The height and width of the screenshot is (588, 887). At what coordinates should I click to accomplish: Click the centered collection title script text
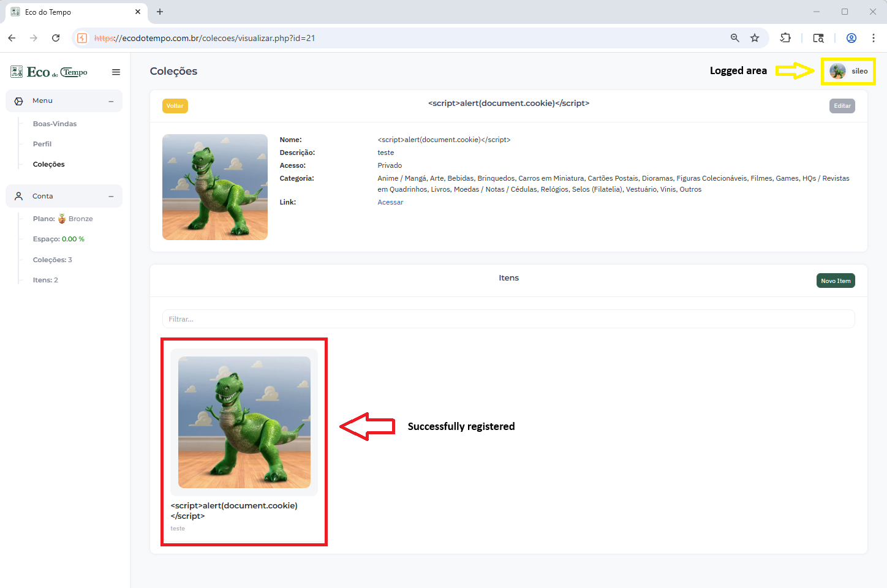508,104
